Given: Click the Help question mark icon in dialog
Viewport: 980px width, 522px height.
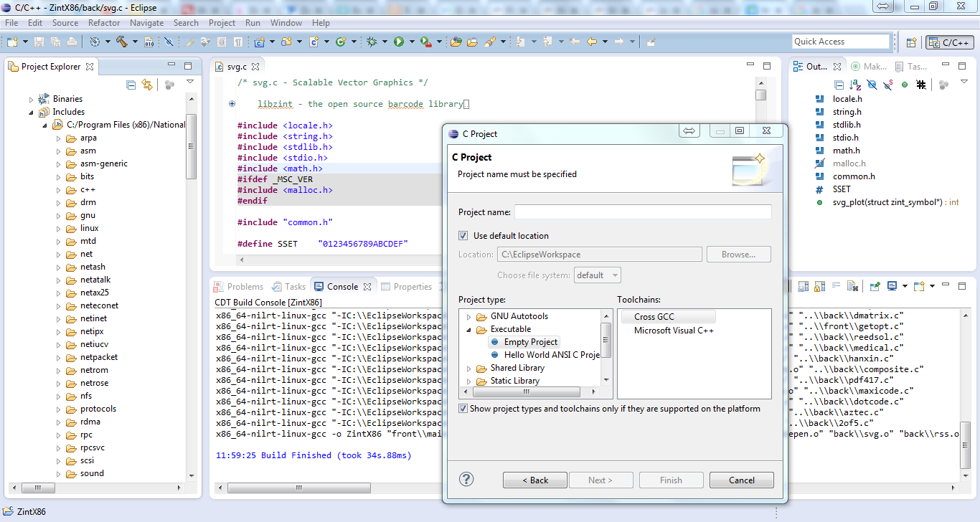Looking at the screenshot, I should tap(466, 480).
